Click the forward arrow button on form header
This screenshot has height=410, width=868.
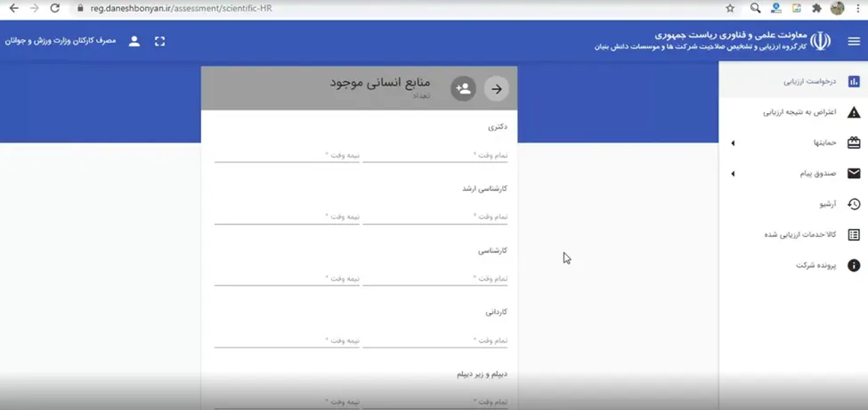pos(497,88)
